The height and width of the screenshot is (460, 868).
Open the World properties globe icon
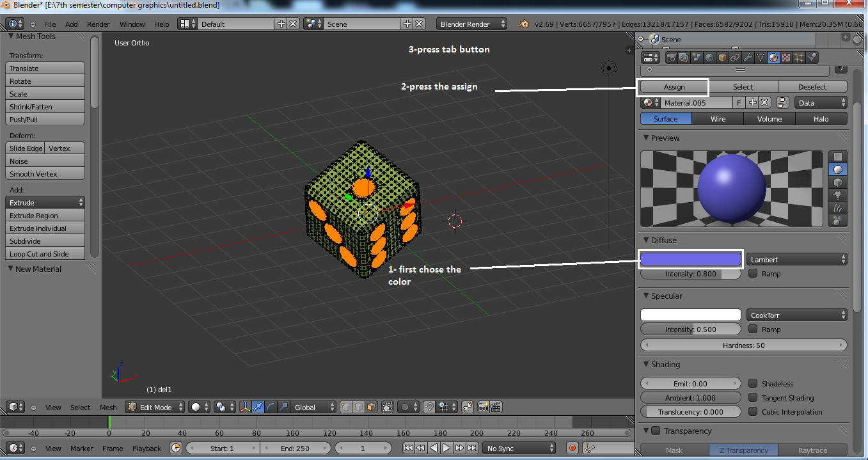point(710,58)
